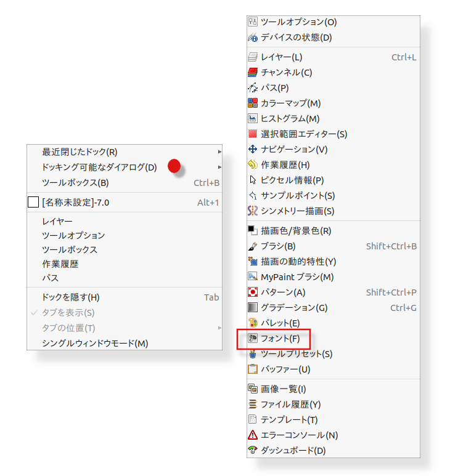
Task: Click the タブの位置(T) label
Action: click(x=68, y=328)
